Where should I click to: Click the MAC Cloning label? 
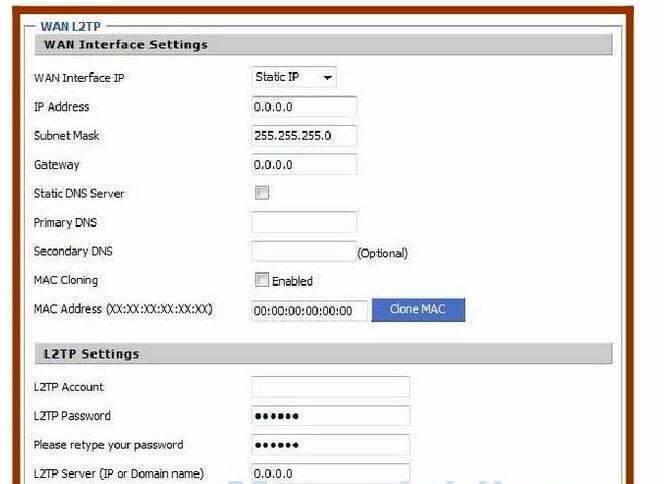(66, 280)
